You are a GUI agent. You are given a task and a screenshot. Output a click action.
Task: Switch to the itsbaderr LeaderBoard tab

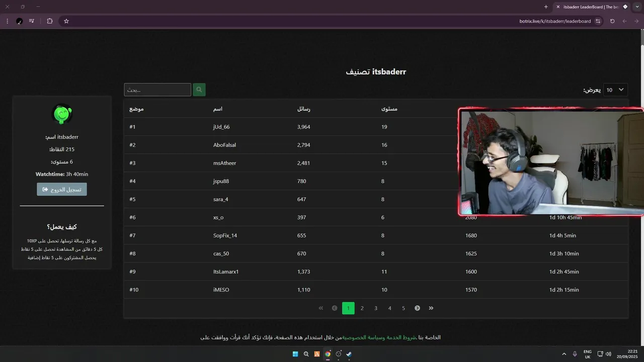tap(592, 7)
